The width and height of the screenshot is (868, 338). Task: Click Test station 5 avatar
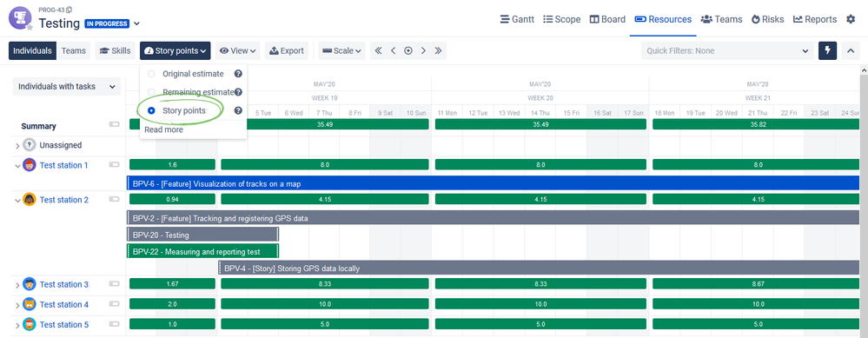pos(30,325)
